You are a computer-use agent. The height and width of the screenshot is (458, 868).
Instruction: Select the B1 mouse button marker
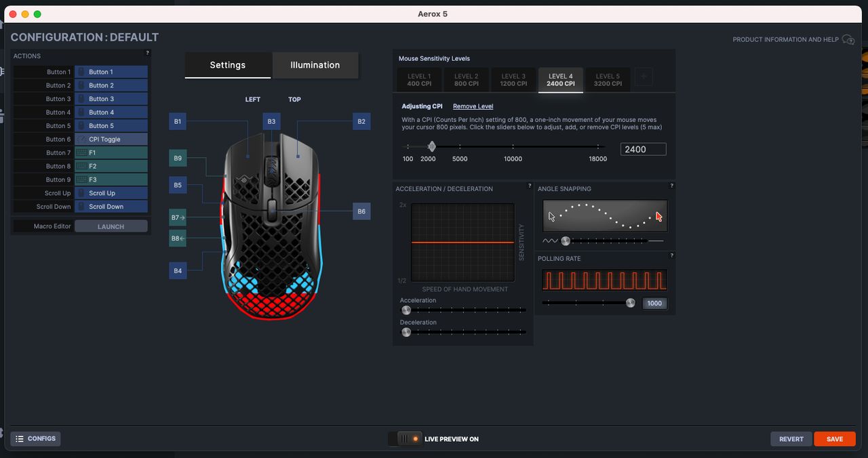[x=178, y=121]
